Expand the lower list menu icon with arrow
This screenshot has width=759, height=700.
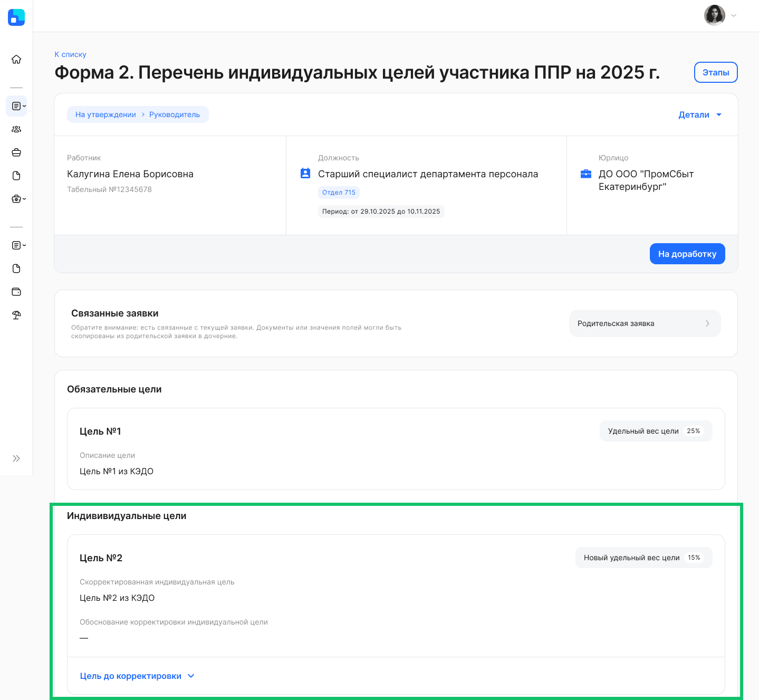click(x=18, y=245)
